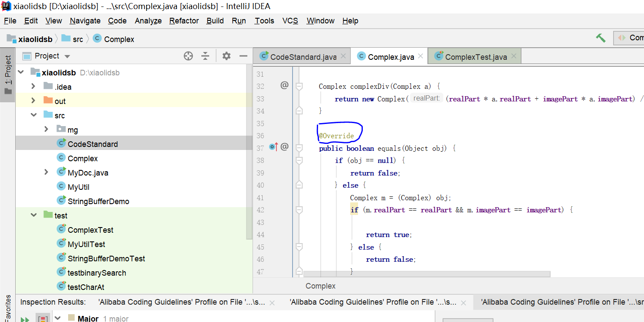
Task: Select MyUtilTest in project tree
Action: point(86,244)
